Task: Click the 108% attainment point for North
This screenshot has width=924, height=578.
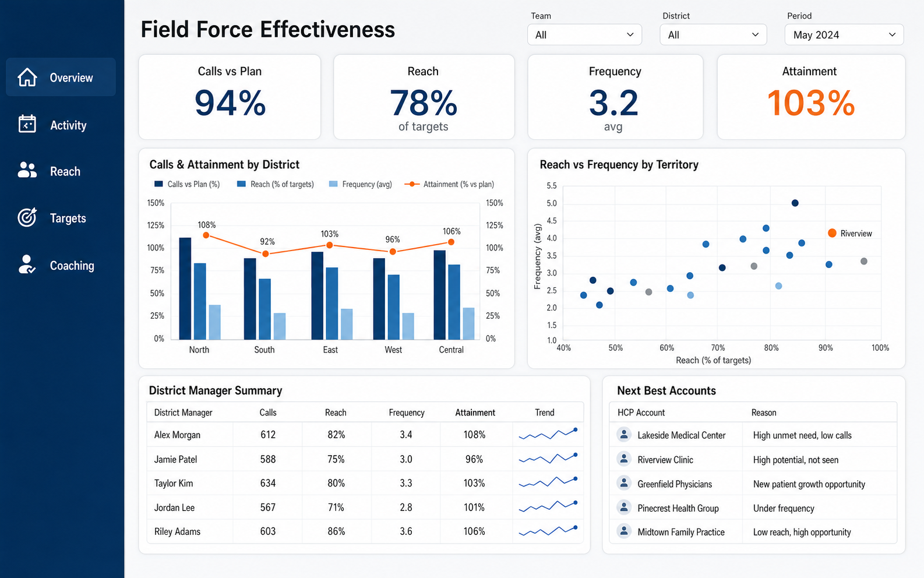Action: [x=206, y=235]
